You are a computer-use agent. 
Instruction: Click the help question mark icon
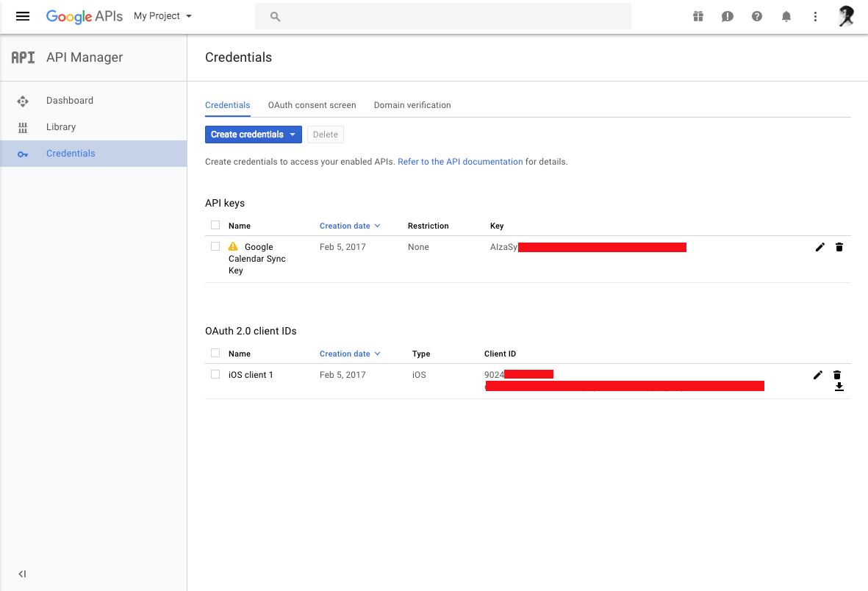pyautogui.click(x=757, y=16)
